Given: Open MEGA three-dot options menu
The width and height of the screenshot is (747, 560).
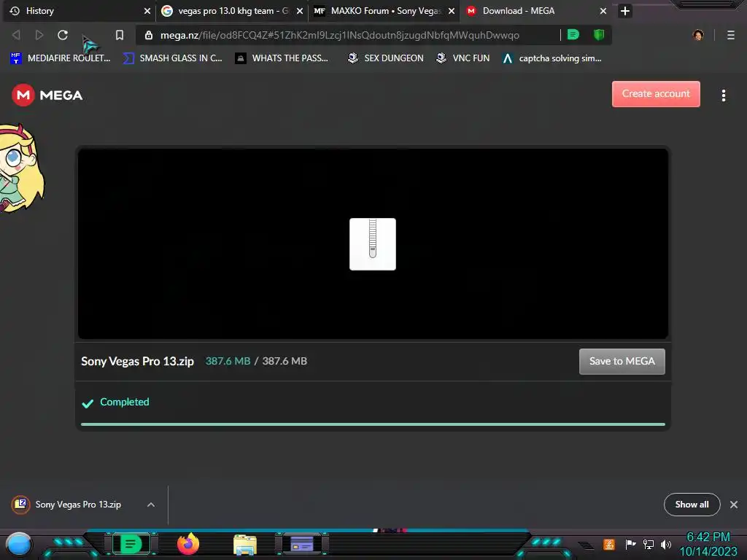Looking at the screenshot, I should point(723,96).
